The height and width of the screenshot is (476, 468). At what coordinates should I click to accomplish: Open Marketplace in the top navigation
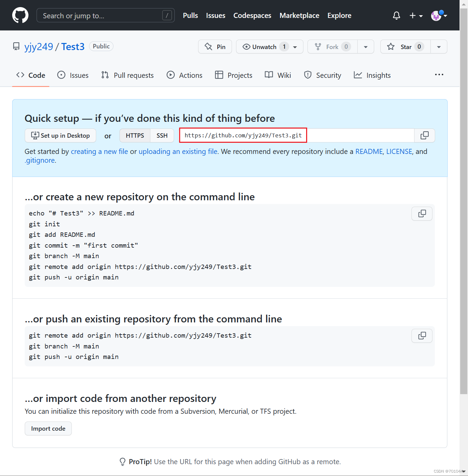(299, 16)
